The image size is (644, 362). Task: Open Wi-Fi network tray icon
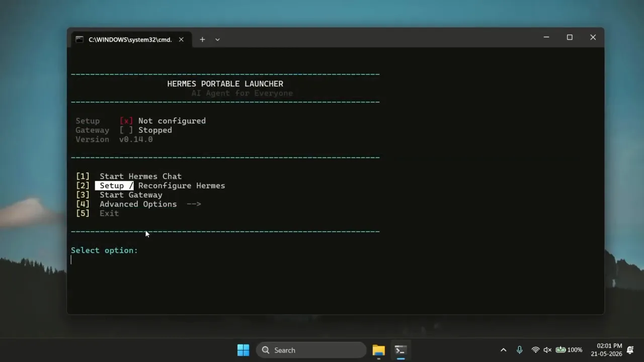535,350
